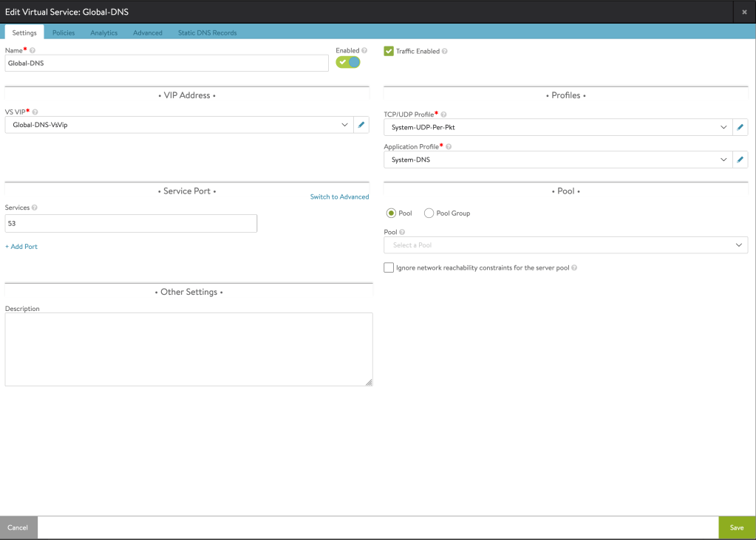Open the TCP/UDP Profile dropdown
The width and height of the screenshot is (756, 540).
tap(723, 127)
